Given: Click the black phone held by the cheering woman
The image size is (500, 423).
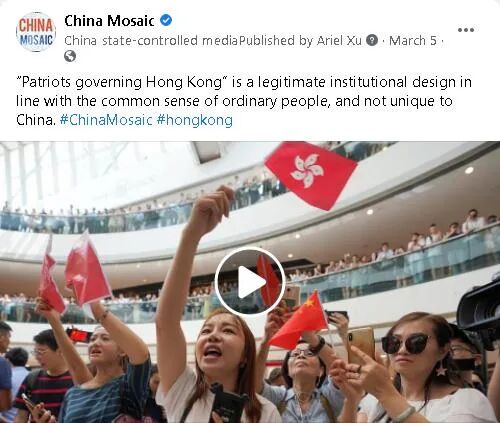Looking at the screenshot, I should point(228,402).
